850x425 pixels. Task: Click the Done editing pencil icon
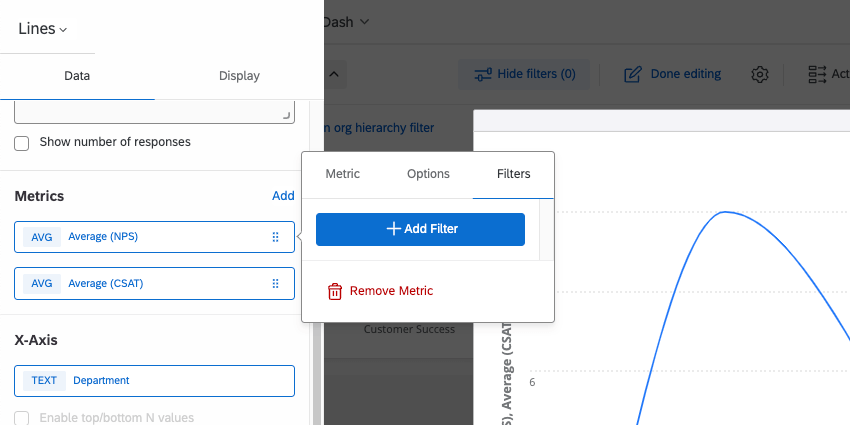click(633, 74)
